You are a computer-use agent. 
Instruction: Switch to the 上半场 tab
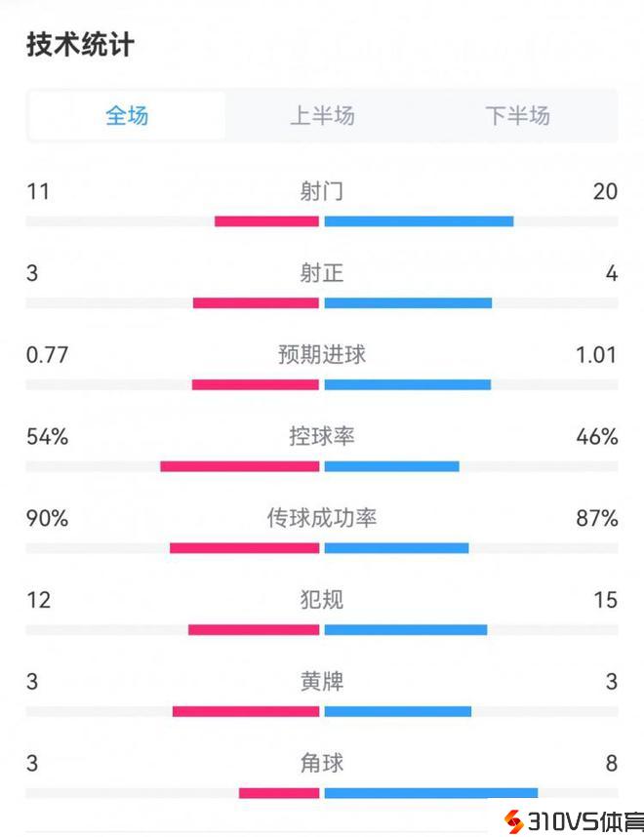pyautogui.click(x=322, y=116)
